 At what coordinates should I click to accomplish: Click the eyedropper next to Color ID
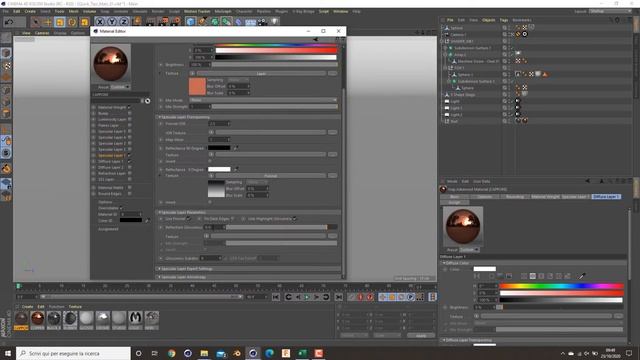[147, 220]
